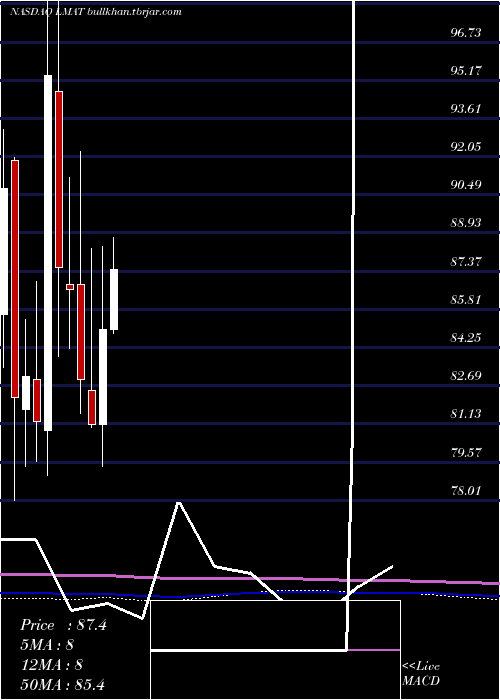500x700 pixels.
Task: Select the 92.05 price axis label
Action: click(466, 147)
